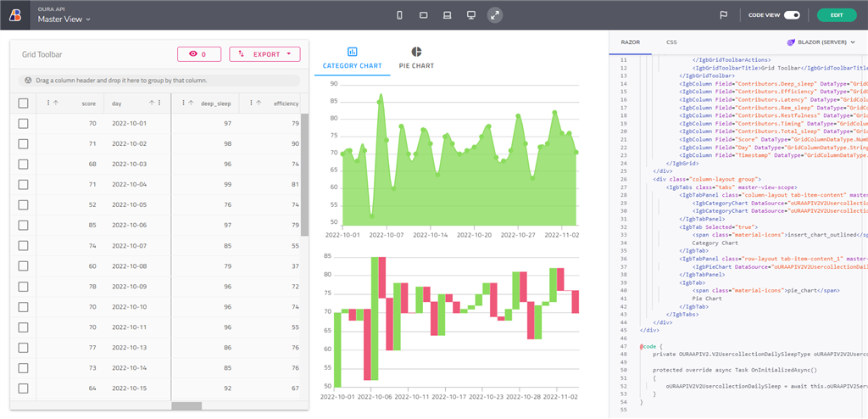Select the tablet preview size icon
Viewport: 868px width, 419px height.
coord(424,15)
